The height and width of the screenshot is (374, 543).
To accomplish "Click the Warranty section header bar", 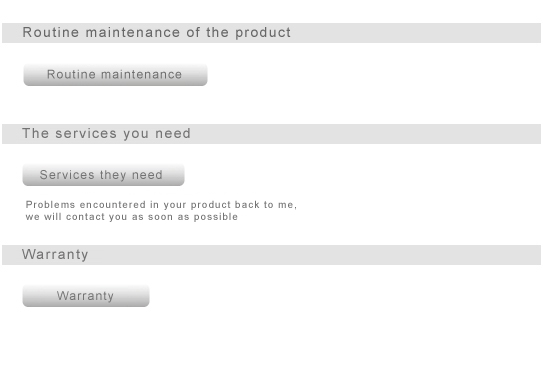I will [x=272, y=255].
